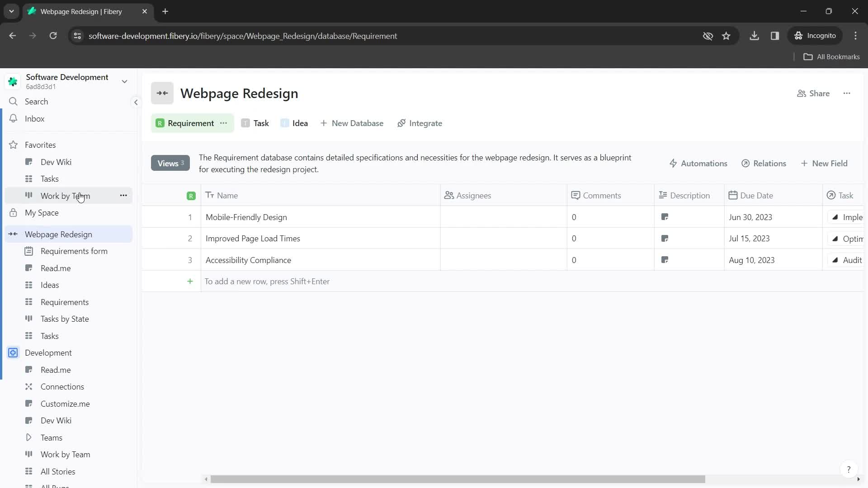868x488 pixels.
Task: Click the Requirement database icon
Action: (x=160, y=123)
